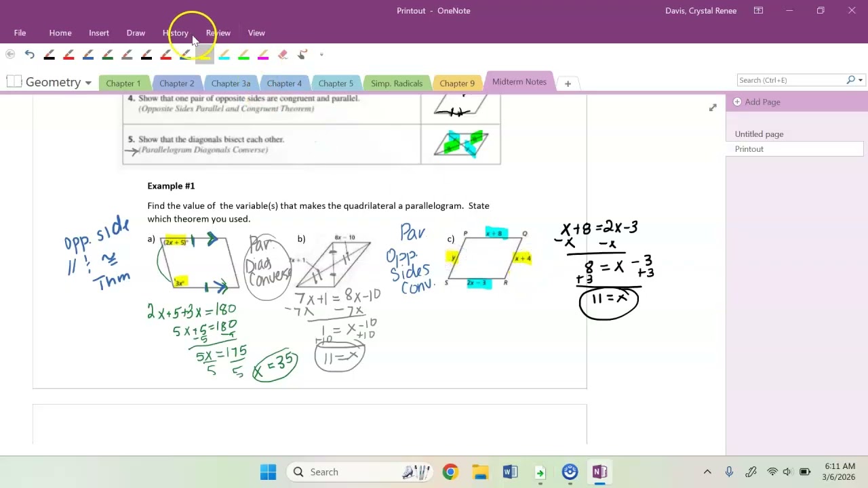Select the yellow highlighter
868x488 pixels.
click(204, 54)
